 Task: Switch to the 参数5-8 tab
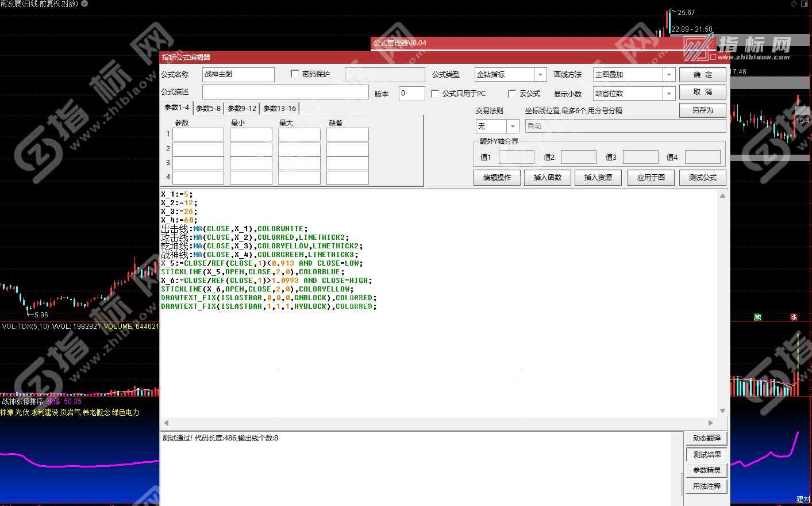pos(208,108)
